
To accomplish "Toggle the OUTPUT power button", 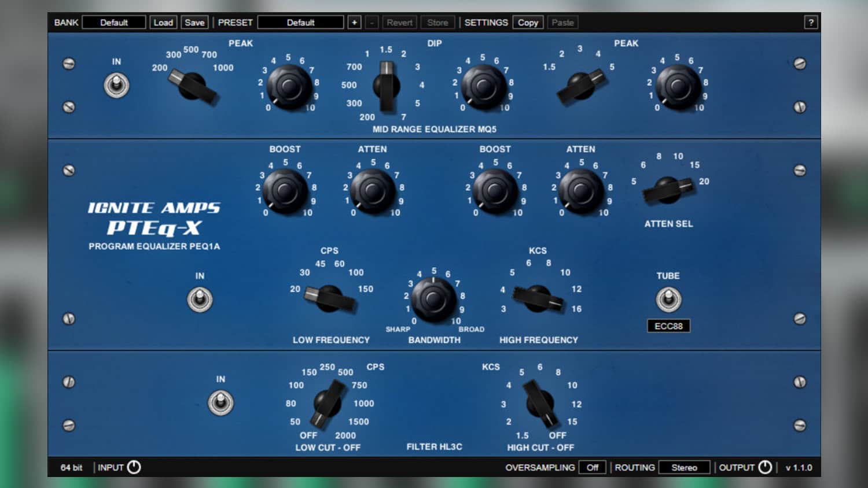I will [x=765, y=467].
